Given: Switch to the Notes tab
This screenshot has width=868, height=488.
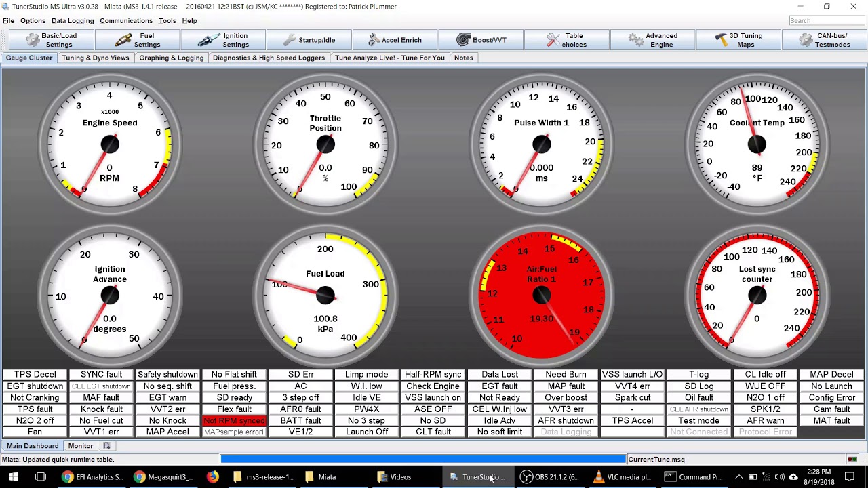Looking at the screenshot, I should 464,58.
